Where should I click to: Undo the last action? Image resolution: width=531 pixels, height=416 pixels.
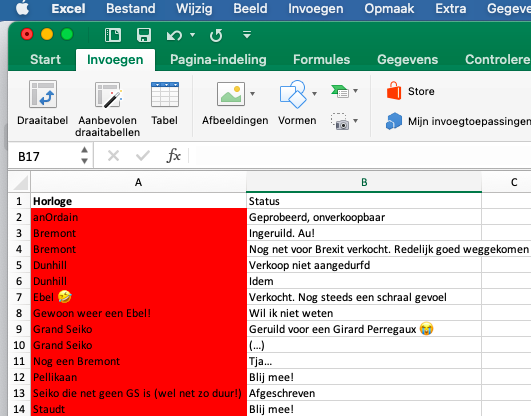174,35
